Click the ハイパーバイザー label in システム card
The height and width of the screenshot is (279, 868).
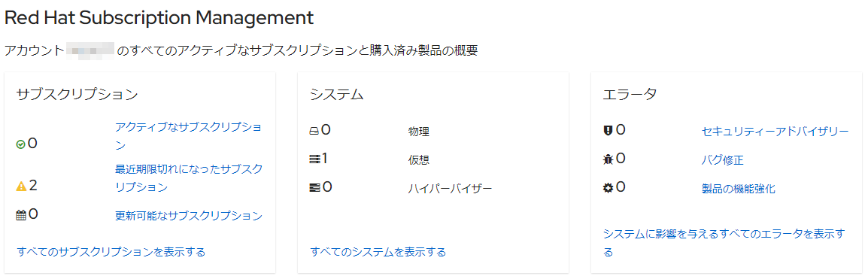450,190
